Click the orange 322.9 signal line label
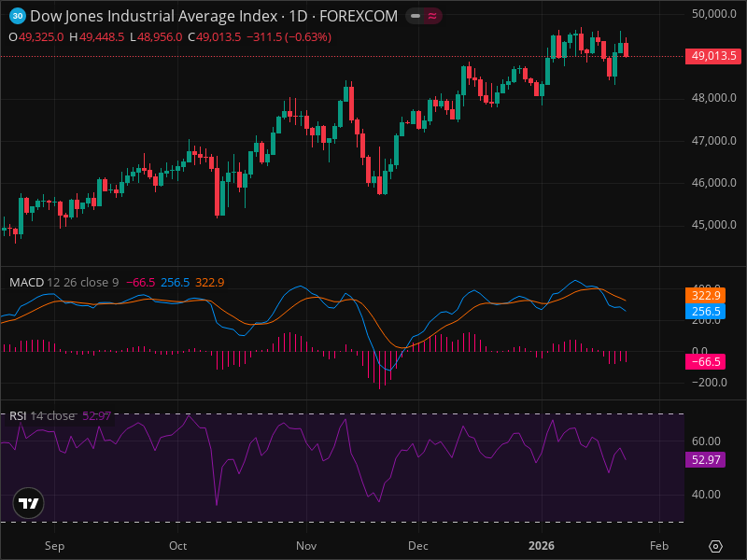 (x=706, y=296)
